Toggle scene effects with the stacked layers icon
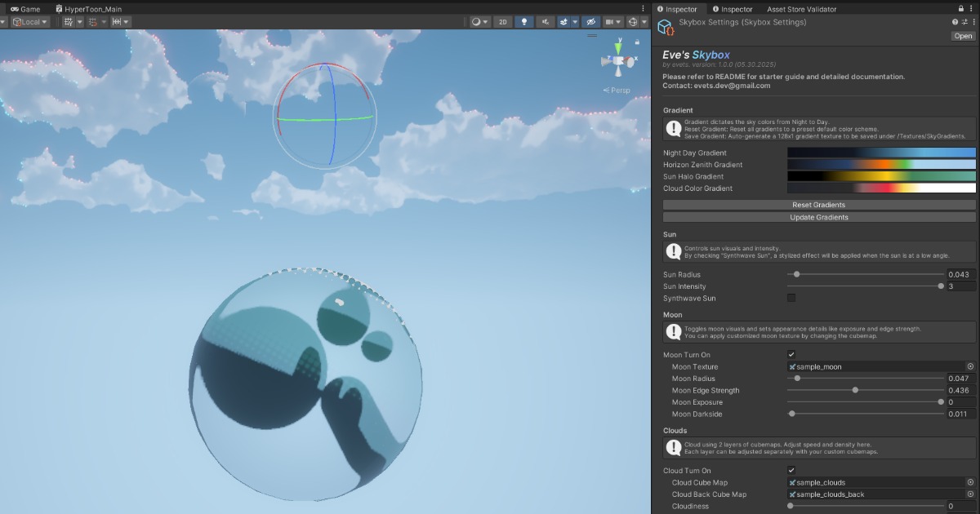 563,22
